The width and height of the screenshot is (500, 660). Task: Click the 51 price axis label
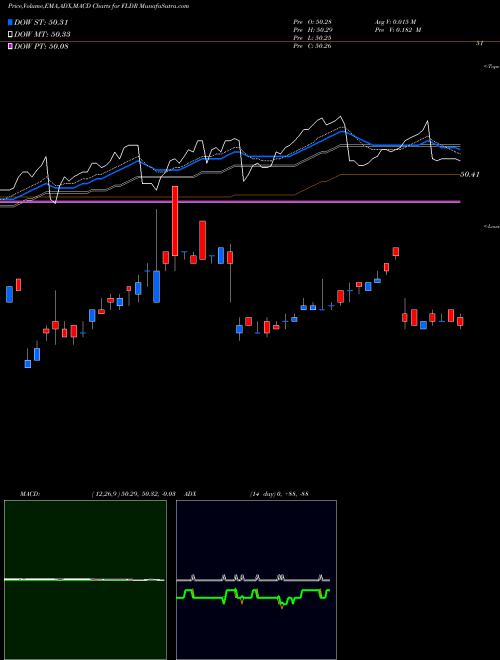[x=479, y=43]
